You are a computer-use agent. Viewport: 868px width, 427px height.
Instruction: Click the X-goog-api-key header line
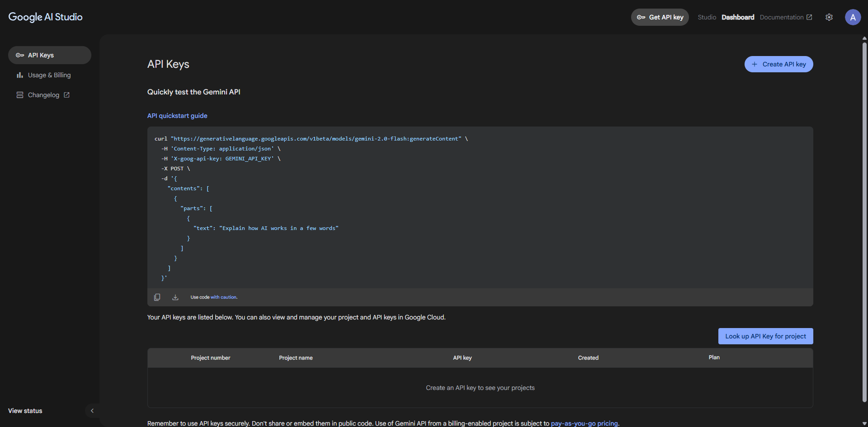pyautogui.click(x=221, y=159)
